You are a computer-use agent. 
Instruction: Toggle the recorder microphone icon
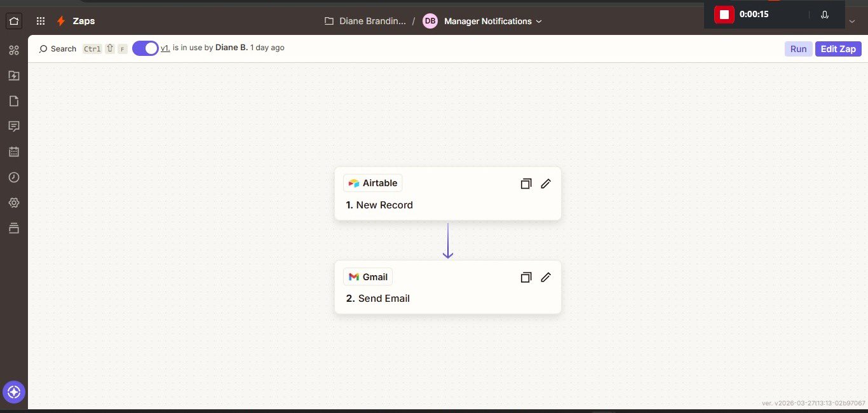pyautogui.click(x=825, y=15)
